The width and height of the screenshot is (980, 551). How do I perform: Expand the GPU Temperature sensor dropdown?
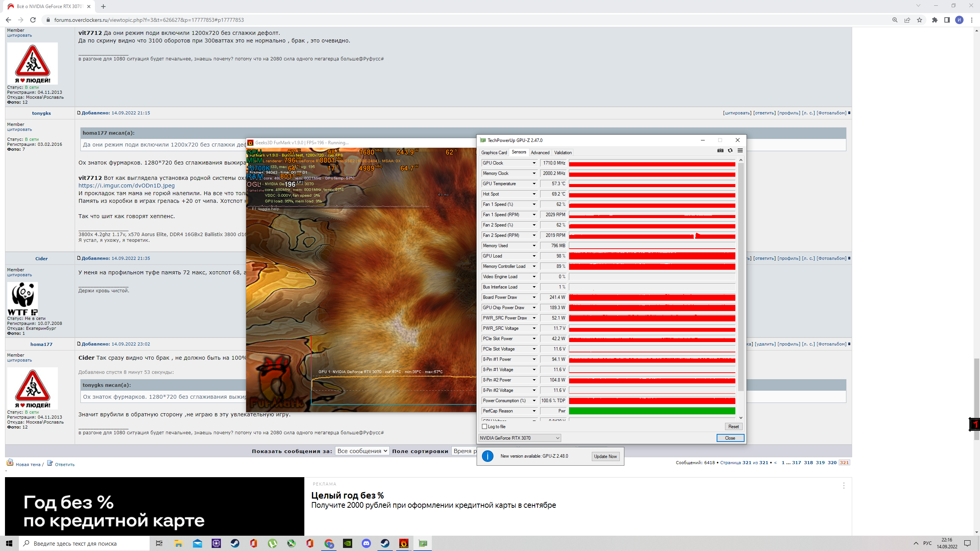click(x=534, y=184)
